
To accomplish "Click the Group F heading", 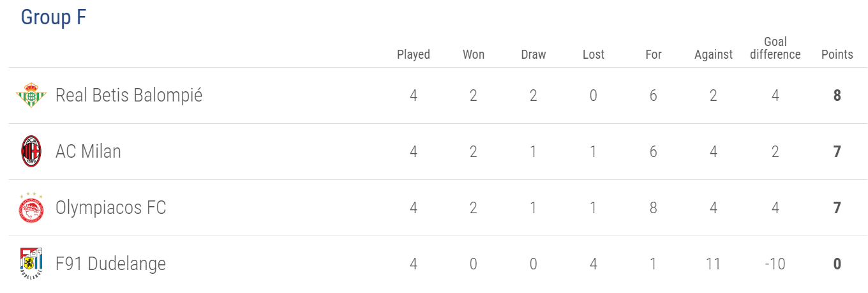I will (x=54, y=17).
